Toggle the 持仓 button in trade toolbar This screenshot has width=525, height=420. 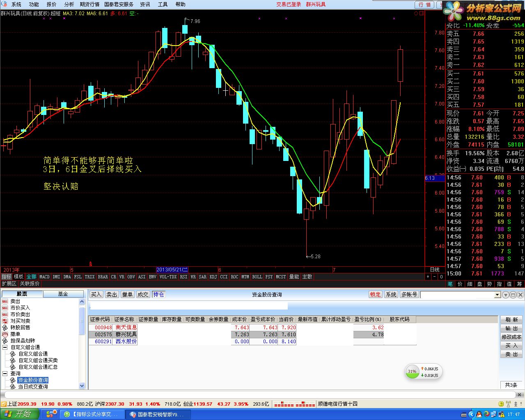(x=158, y=295)
